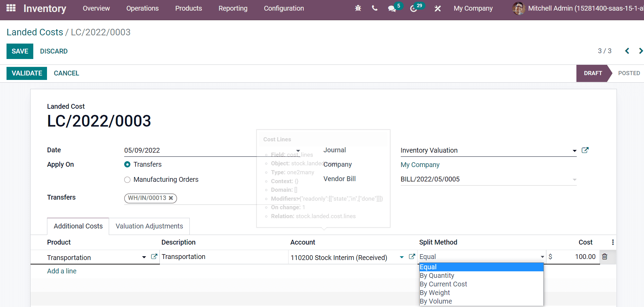This screenshot has height=307, width=644.
Task: Open the apps grid menu icon
Action: (x=11, y=8)
